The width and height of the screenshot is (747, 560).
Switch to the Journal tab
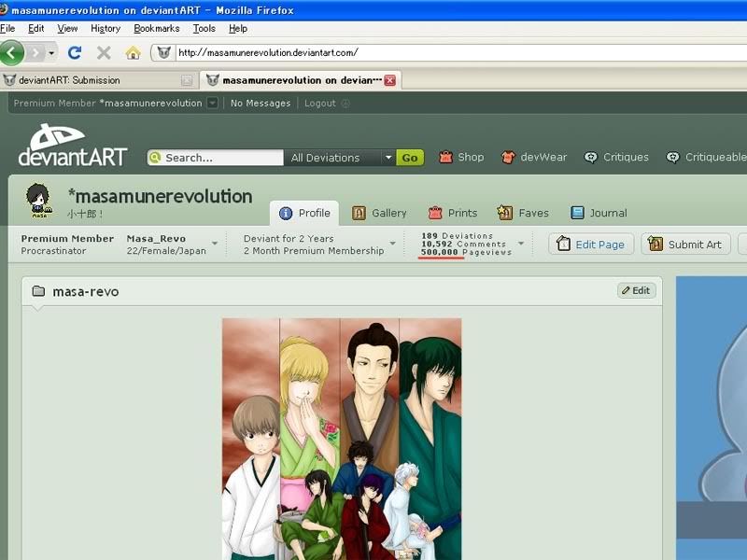tap(599, 213)
